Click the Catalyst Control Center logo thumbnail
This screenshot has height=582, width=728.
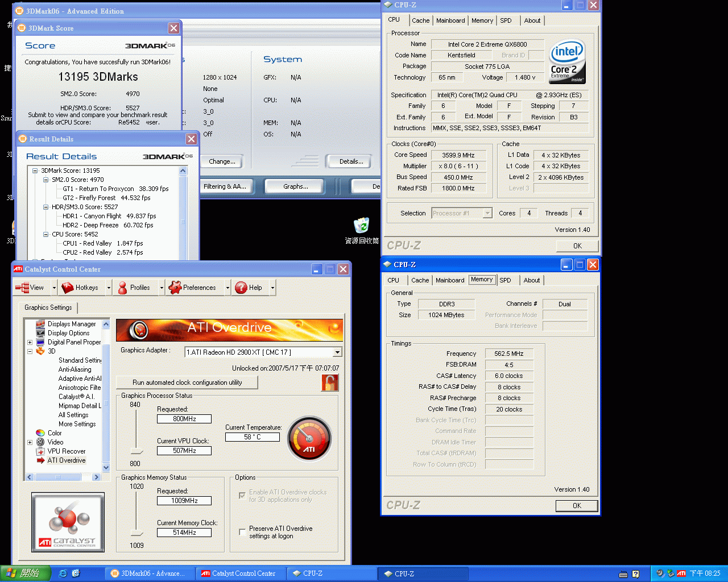(68, 522)
